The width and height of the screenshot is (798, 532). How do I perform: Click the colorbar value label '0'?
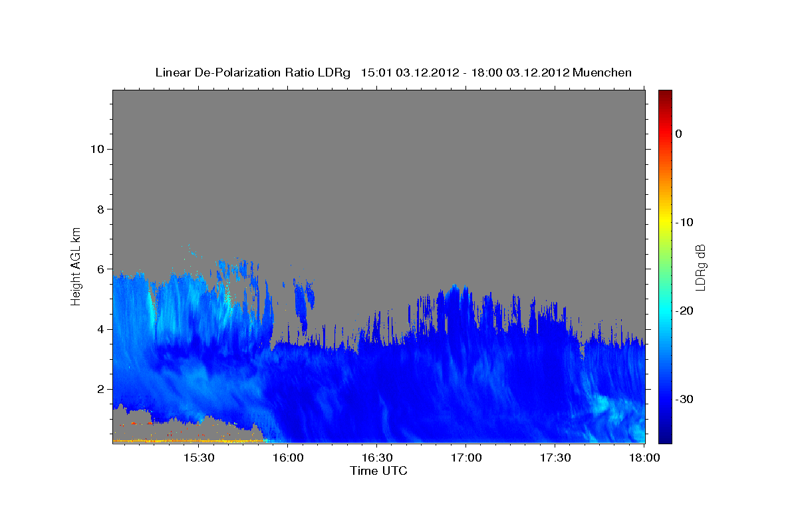coord(679,134)
